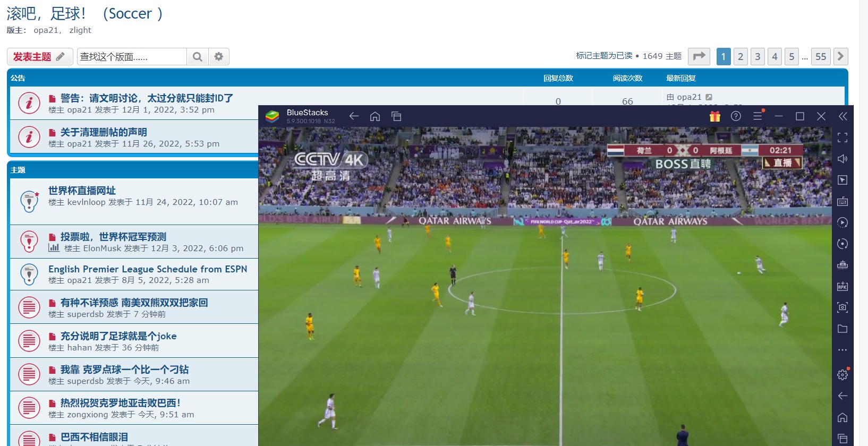Open the jump-to-page arrow dropdown
Image resolution: width=868 pixels, height=446 pixels.
click(x=699, y=56)
